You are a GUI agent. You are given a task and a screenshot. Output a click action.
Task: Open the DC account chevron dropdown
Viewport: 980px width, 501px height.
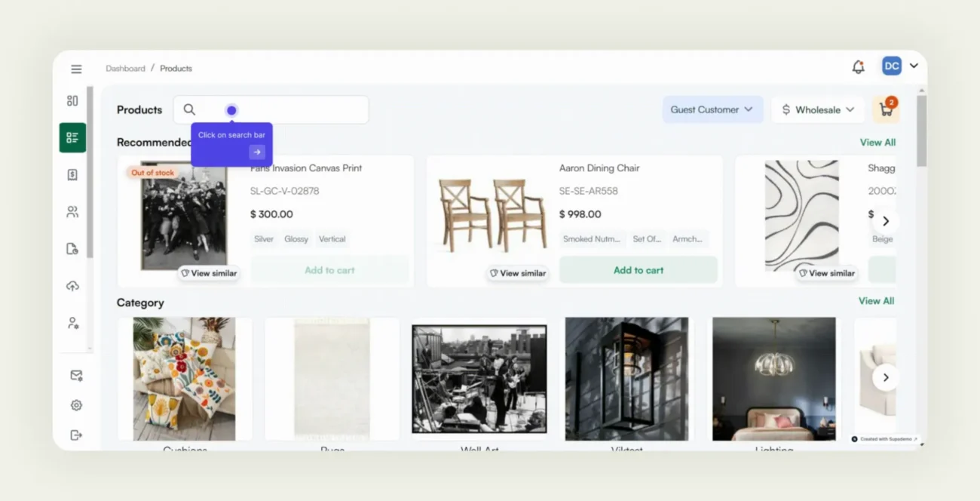point(913,66)
